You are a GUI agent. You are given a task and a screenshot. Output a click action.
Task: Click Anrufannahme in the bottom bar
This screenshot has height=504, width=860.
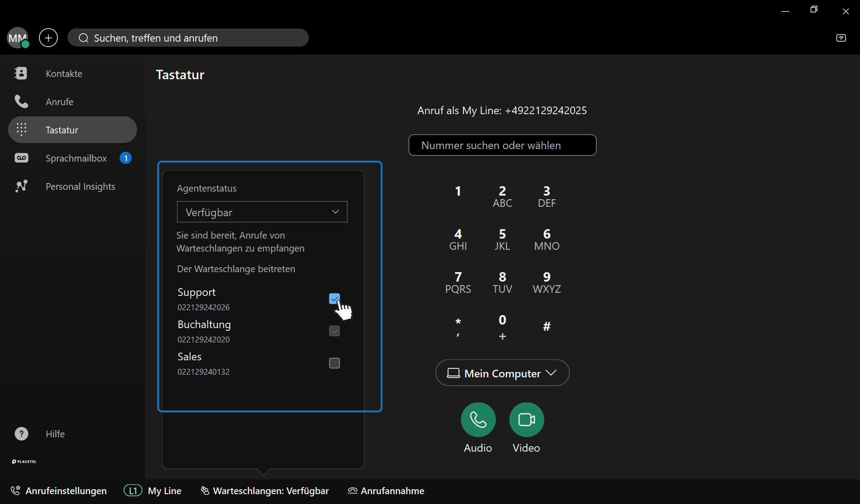pyautogui.click(x=386, y=491)
